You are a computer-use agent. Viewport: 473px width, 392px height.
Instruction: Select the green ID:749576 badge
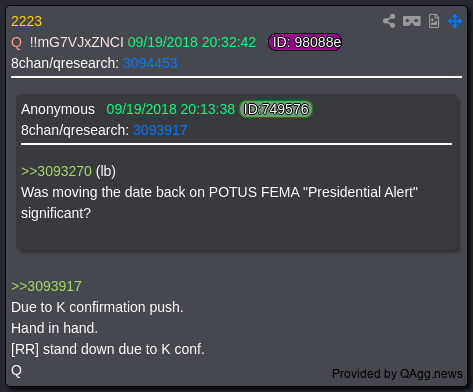(x=276, y=109)
